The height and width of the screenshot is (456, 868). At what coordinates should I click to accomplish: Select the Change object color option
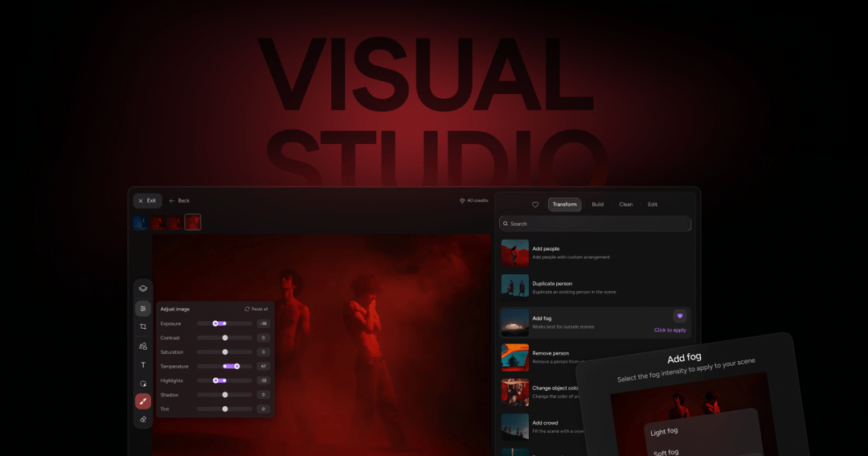(x=540, y=392)
